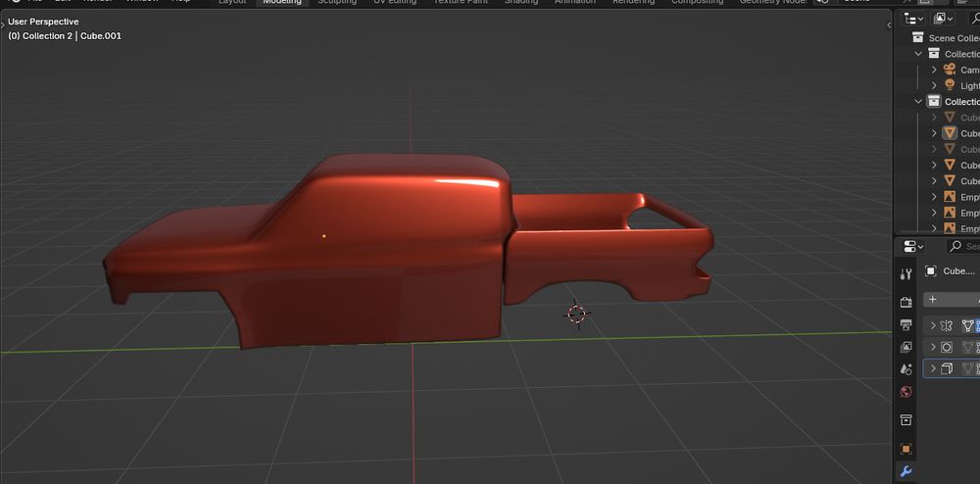Open the Render properties tab
This screenshot has height=484, width=980.
pos(906,303)
